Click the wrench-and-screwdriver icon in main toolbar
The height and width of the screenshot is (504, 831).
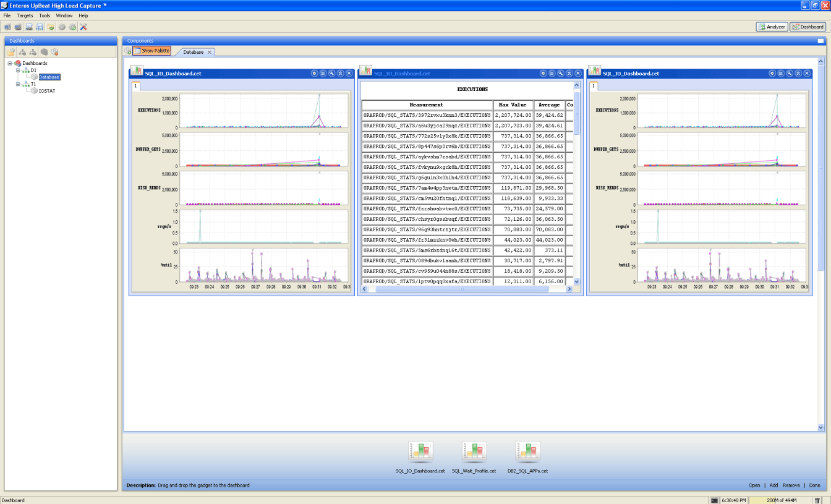(x=83, y=27)
